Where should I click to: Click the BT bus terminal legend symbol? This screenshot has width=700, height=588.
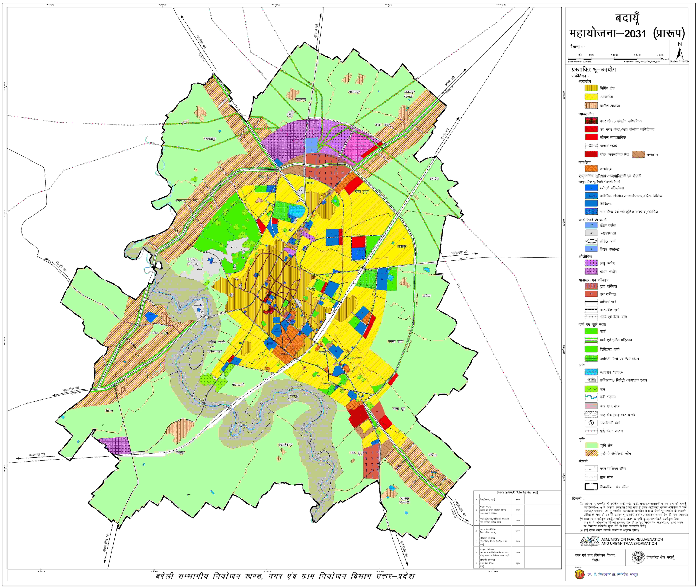pyautogui.click(x=591, y=294)
